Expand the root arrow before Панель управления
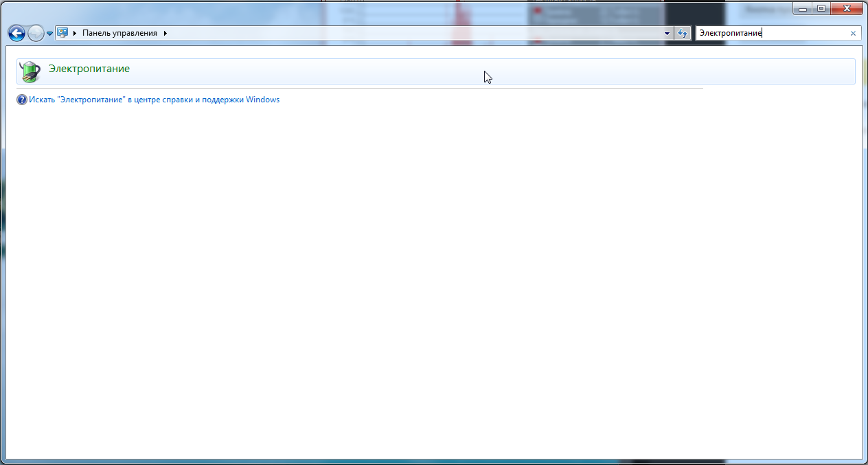Viewport: 868px width, 465px height. 75,33
